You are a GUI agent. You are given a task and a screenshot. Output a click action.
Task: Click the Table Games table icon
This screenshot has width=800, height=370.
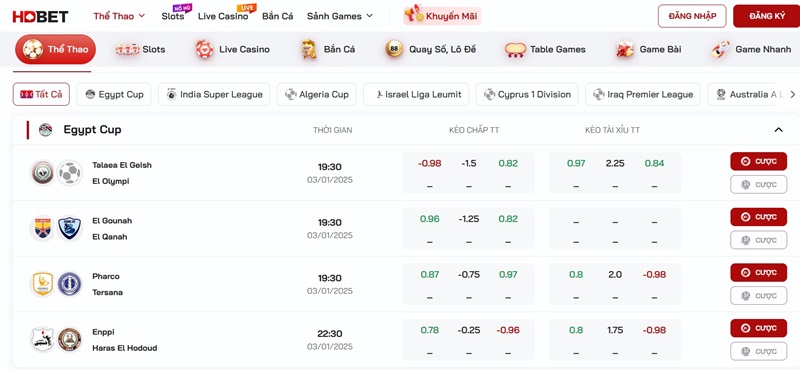515,50
